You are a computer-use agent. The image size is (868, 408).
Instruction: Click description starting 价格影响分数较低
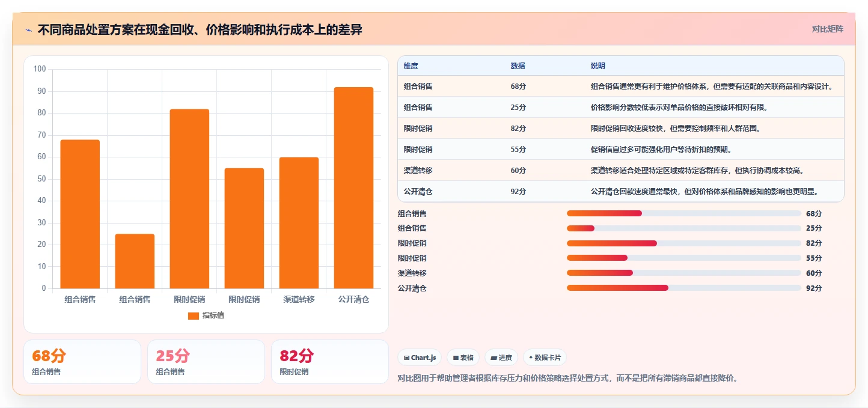tap(679, 108)
